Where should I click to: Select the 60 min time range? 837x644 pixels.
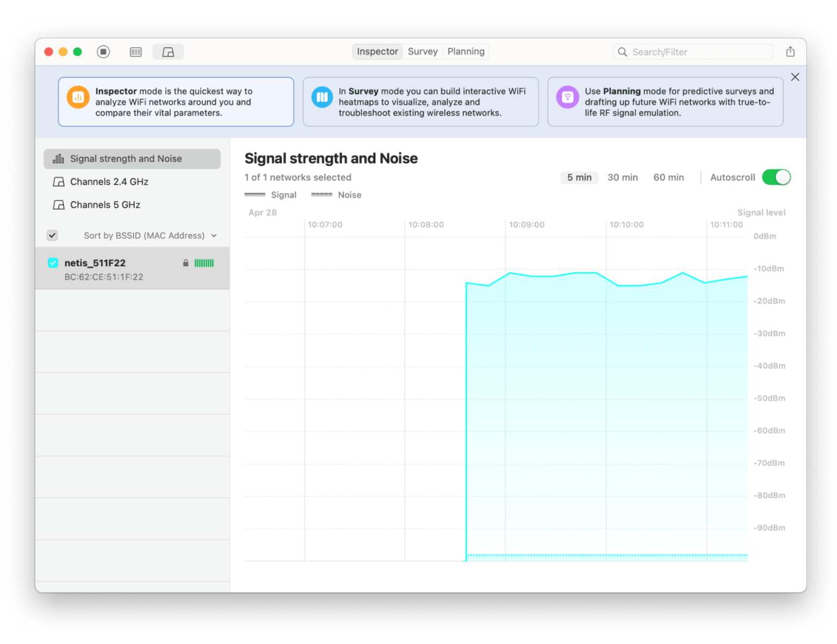(669, 177)
